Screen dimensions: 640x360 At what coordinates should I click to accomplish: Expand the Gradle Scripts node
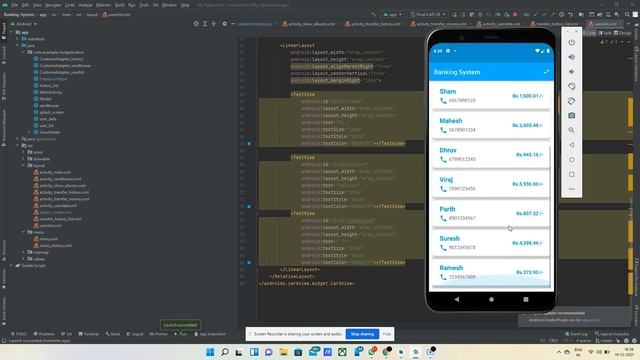click(x=12, y=266)
